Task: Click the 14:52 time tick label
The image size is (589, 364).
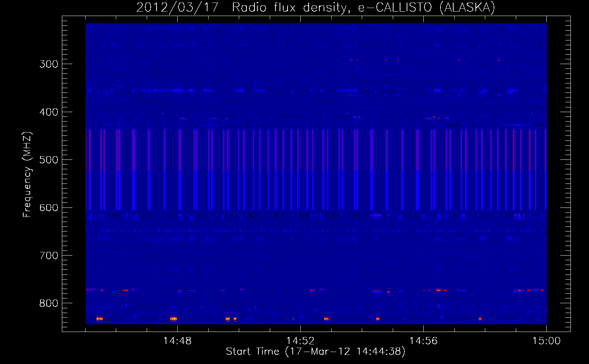Action: (x=300, y=341)
